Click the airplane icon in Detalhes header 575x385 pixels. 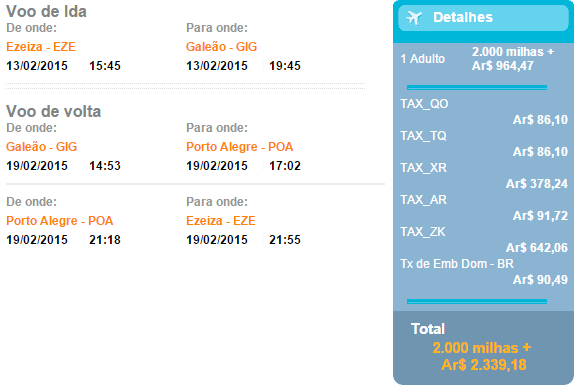tap(414, 18)
